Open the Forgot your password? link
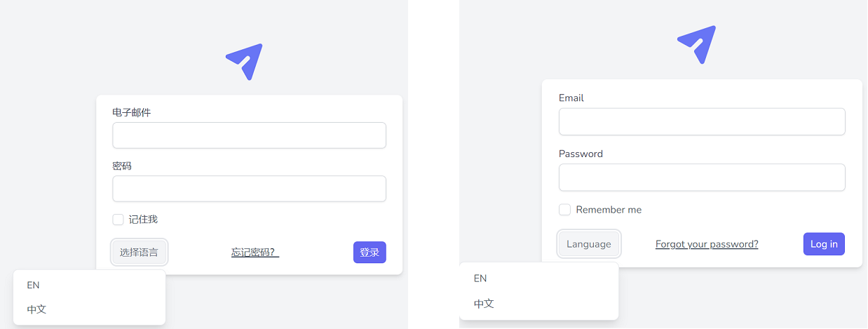This screenshot has width=868, height=329. [707, 244]
